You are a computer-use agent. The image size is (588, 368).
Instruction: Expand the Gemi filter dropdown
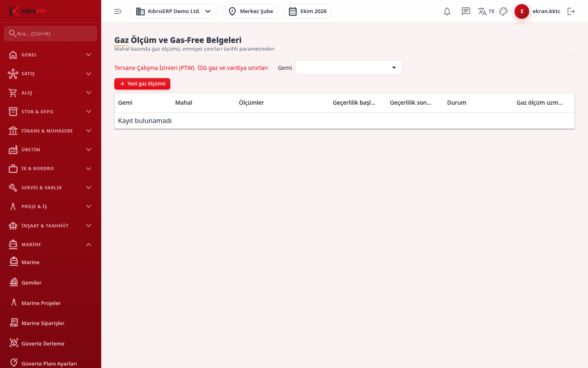point(349,67)
